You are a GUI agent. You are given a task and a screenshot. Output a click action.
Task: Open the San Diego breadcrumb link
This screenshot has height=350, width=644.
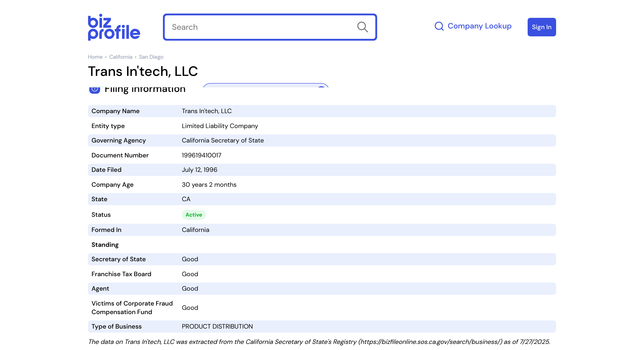coord(151,57)
